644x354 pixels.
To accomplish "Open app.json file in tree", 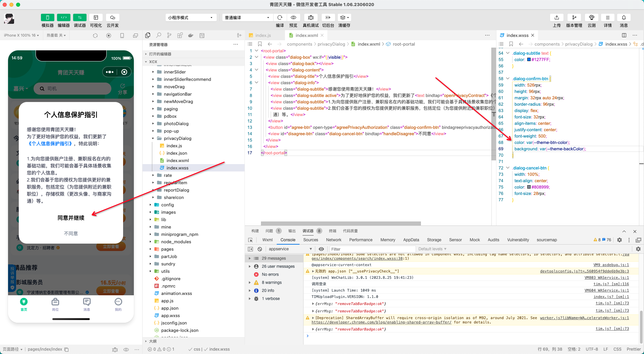I will pos(170,308).
